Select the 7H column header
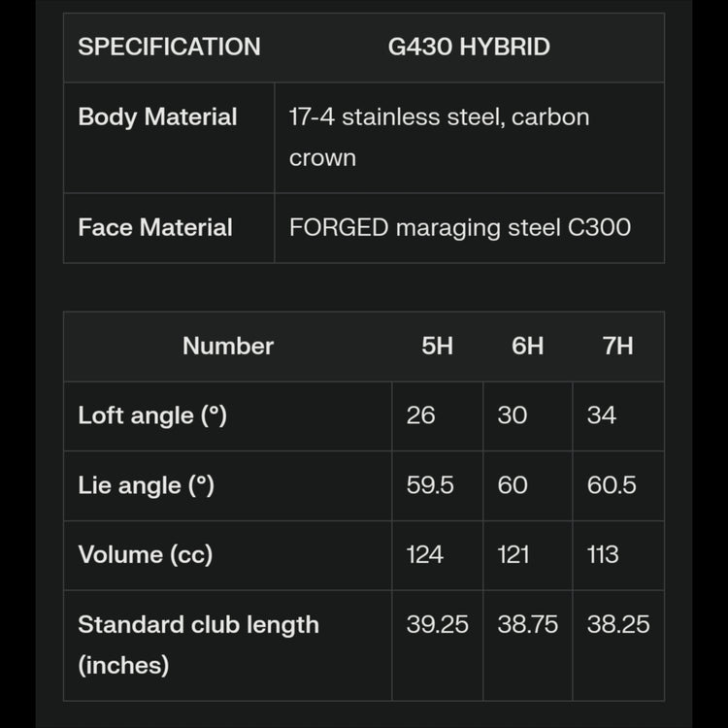Screen dimensions: 728x728 [617, 346]
